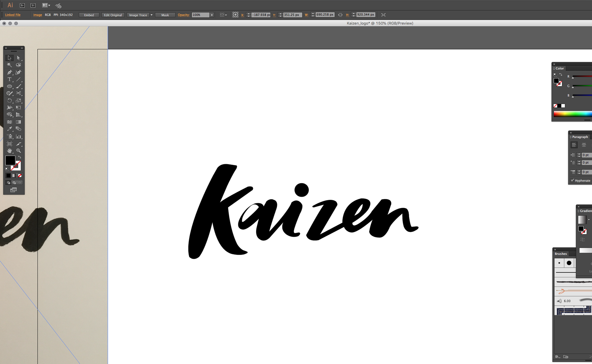The height and width of the screenshot is (364, 592).
Task: Enable Draw Behind mode
Action: coord(14,182)
